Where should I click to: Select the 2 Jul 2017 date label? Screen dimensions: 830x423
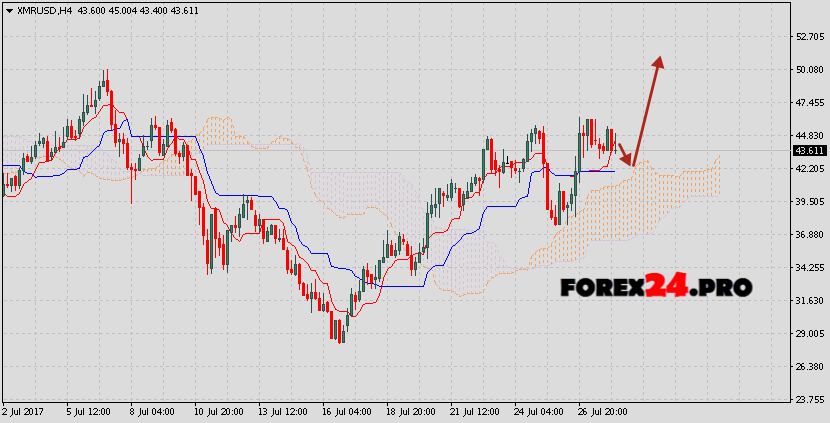(x=26, y=411)
